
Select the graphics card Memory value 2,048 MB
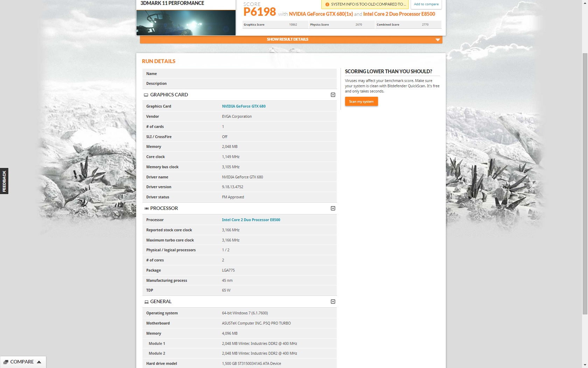[x=230, y=147]
